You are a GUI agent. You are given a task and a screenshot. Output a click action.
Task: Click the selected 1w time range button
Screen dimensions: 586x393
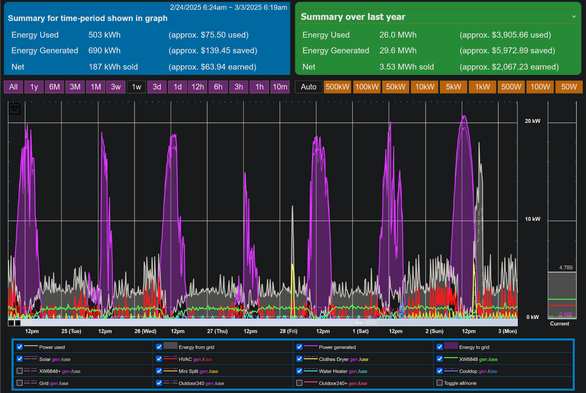(136, 87)
